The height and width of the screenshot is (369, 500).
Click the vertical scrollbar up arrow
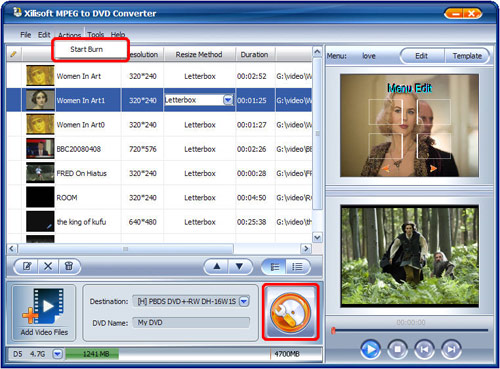317,52
